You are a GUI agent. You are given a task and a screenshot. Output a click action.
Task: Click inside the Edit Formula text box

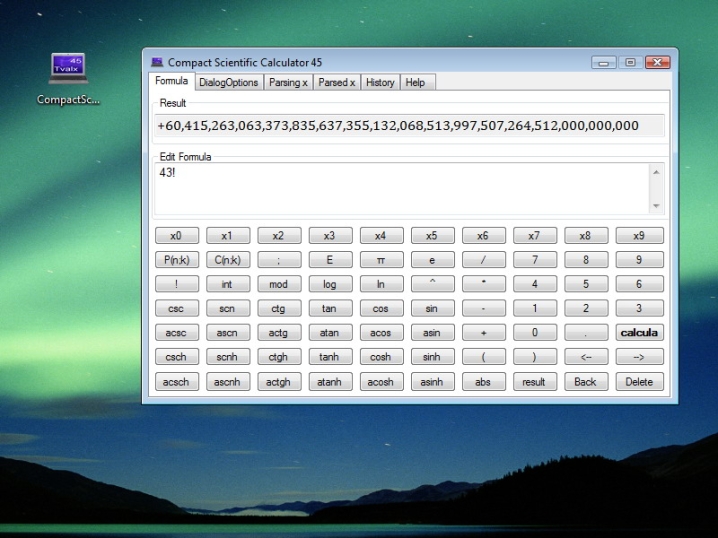coord(400,188)
